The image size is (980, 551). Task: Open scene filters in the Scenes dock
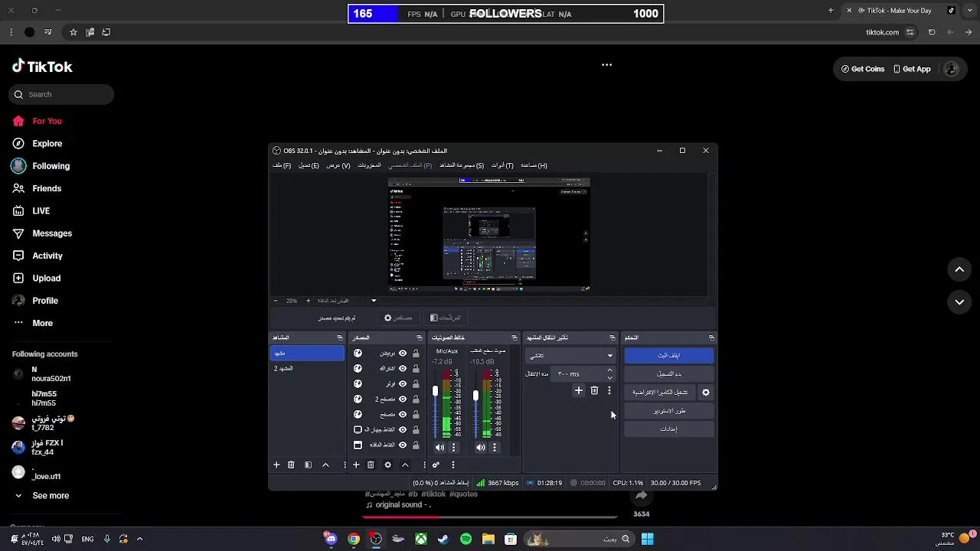[308, 465]
